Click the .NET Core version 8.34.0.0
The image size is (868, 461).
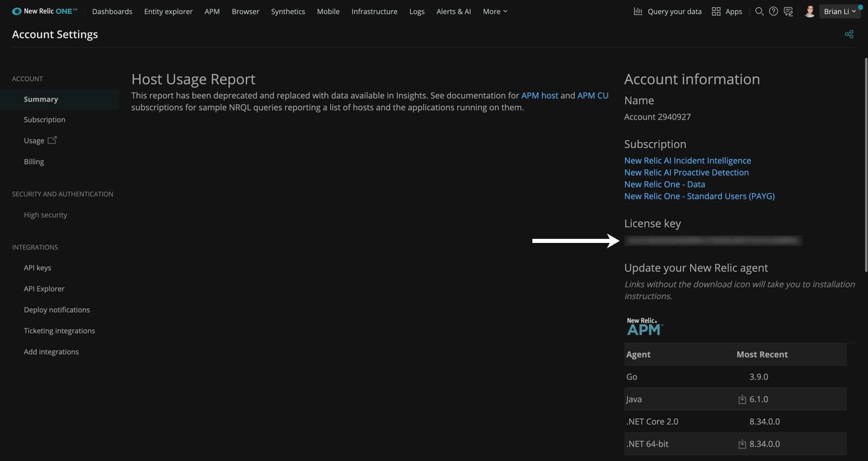click(764, 422)
